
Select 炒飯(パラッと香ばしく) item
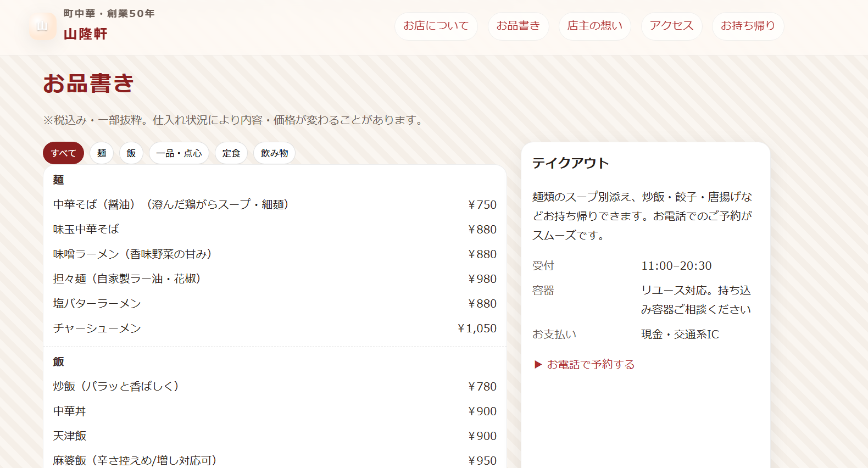pos(275,386)
